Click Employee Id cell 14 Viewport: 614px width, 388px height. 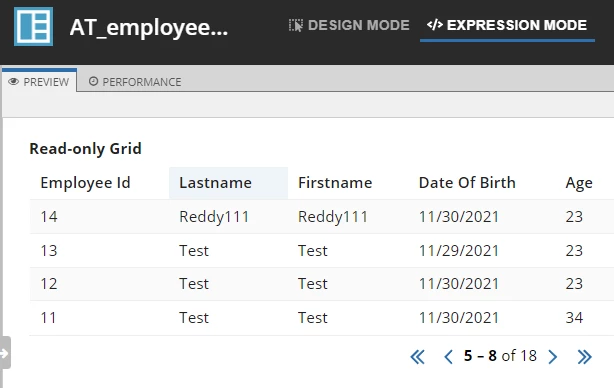point(49,217)
